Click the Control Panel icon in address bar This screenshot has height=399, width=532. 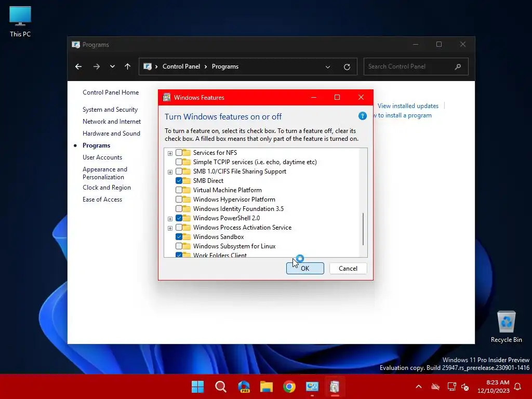[x=147, y=66]
